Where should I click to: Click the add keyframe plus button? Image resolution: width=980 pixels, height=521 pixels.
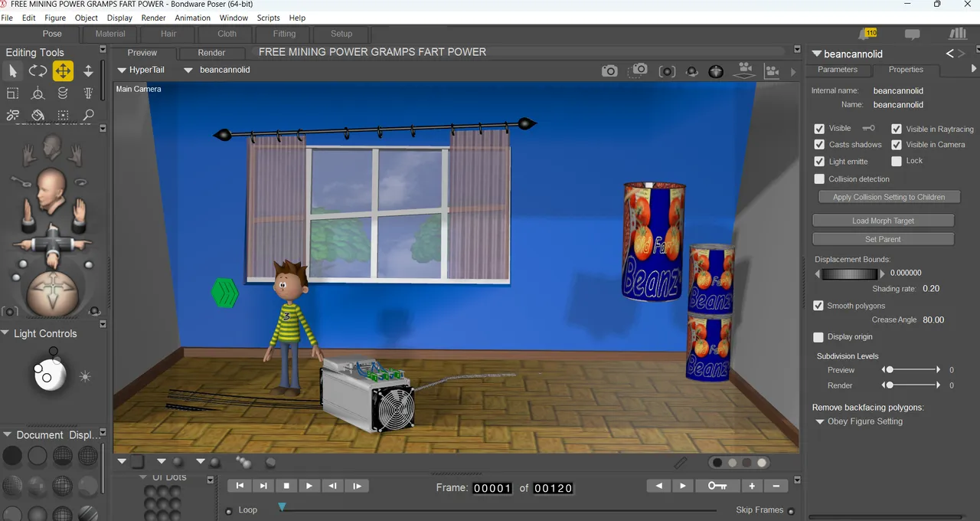752,486
